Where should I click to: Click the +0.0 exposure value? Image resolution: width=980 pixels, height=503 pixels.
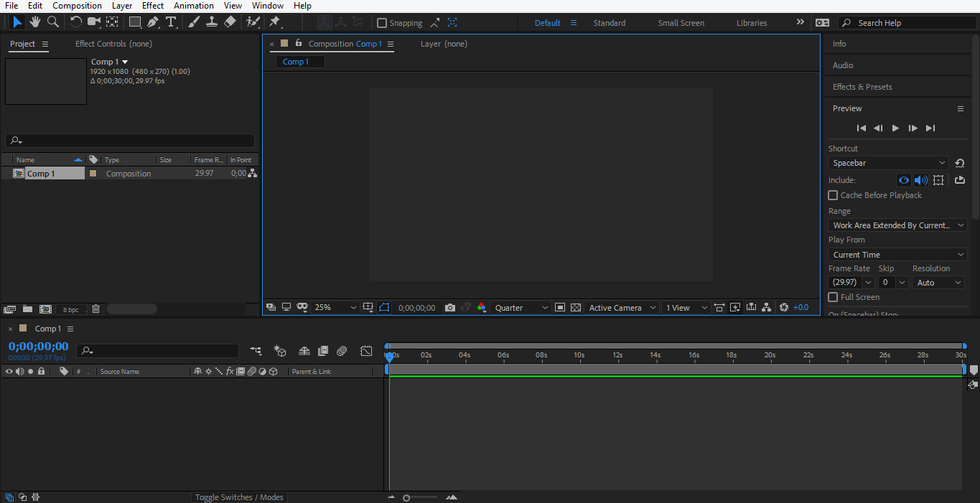[801, 308]
